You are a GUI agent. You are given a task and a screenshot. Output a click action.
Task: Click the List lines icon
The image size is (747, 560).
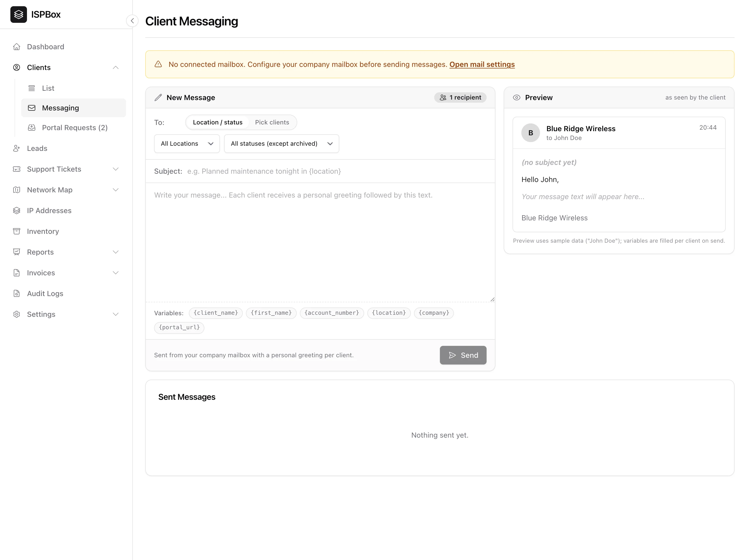click(x=31, y=88)
